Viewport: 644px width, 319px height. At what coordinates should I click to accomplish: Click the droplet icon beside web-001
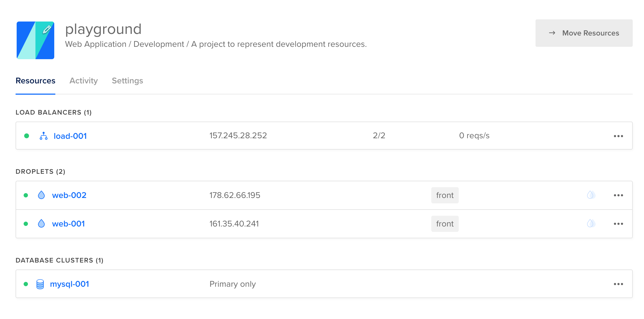tap(41, 224)
